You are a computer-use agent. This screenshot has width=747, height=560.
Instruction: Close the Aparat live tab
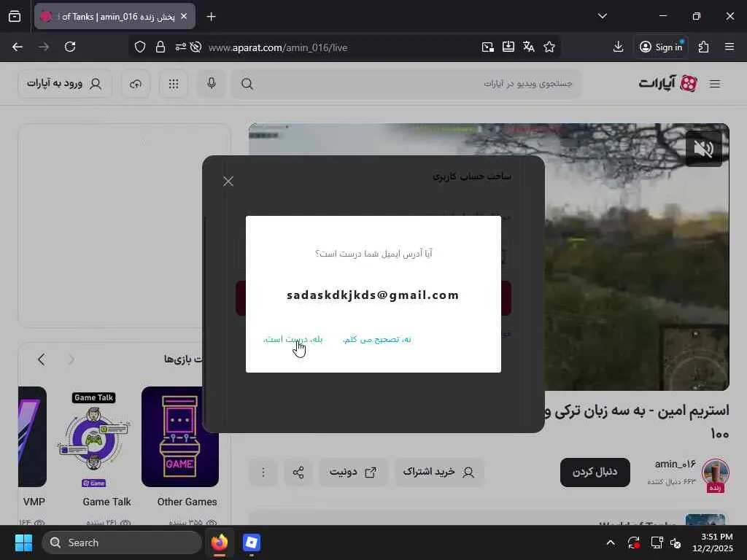click(x=184, y=16)
